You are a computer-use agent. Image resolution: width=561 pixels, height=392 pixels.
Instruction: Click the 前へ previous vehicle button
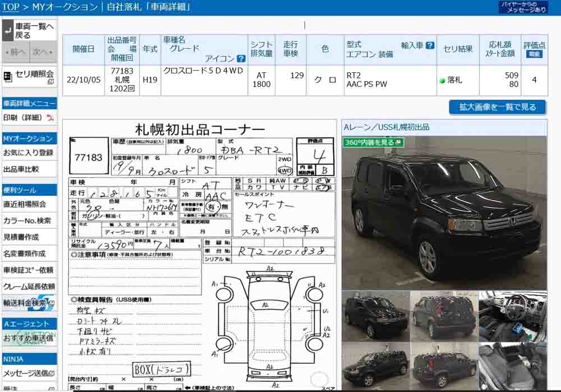click(15, 52)
